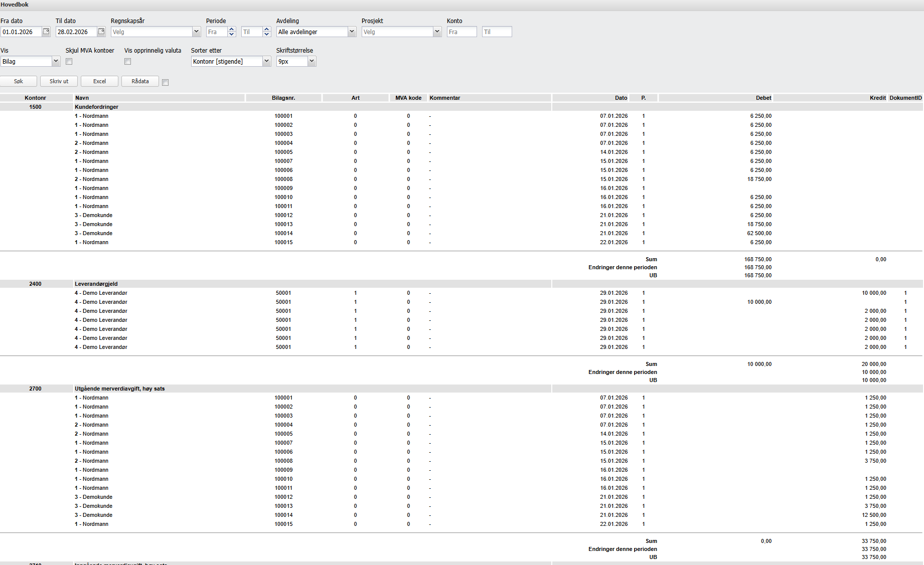
Task: Decrease the Periode Til value with down arrow
Action: (266, 35)
